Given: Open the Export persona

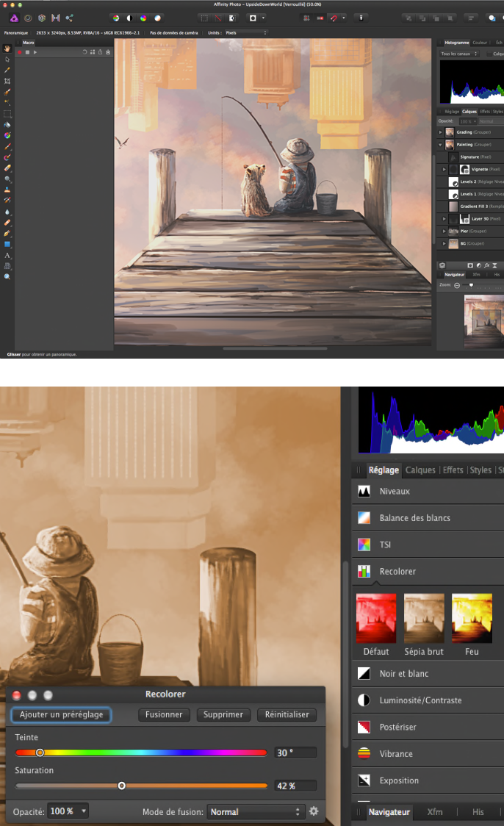Looking at the screenshot, I should [69, 18].
